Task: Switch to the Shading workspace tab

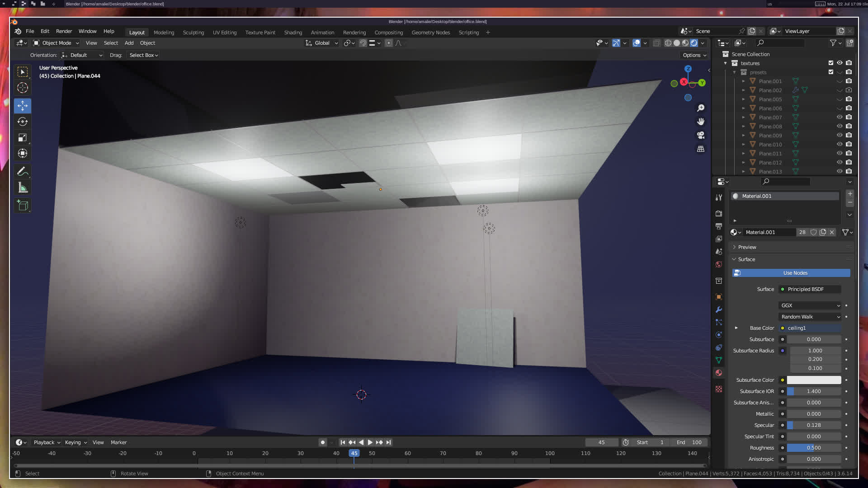Action: [293, 33]
